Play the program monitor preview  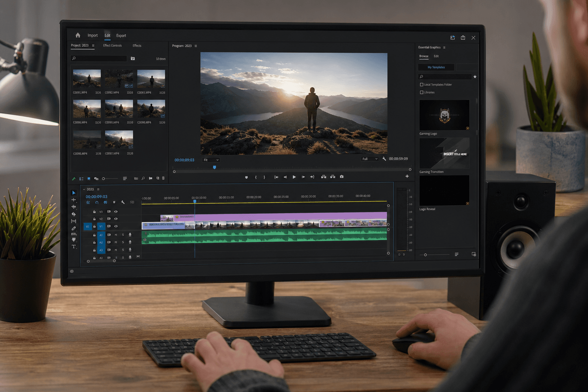(294, 177)
